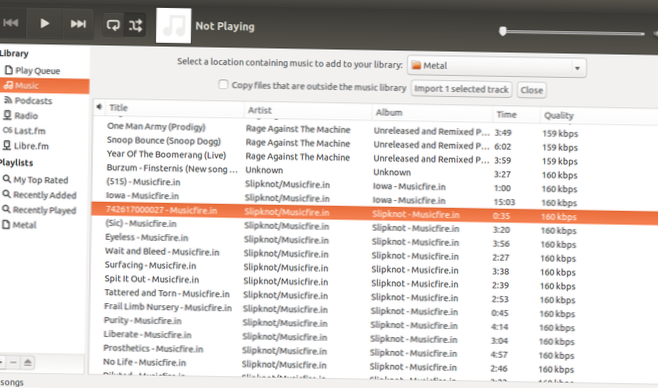Click the Unknown artist cell
The width and height of the screenshot is (658, 388).
[x=264, y=170]
